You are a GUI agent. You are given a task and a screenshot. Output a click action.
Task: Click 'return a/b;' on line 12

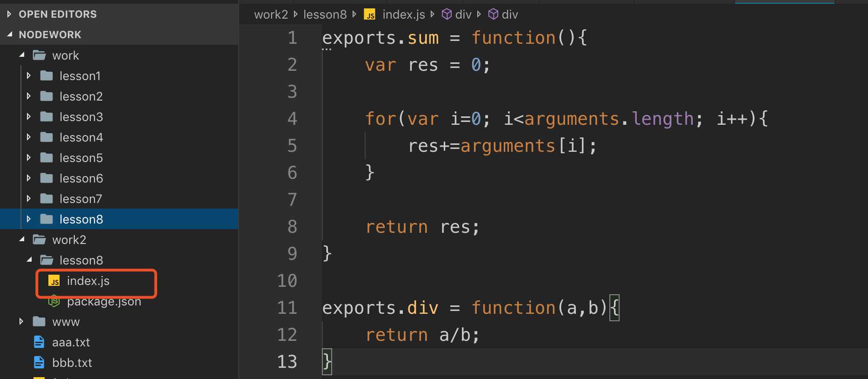pyautogui.click(x=422, y=335)
